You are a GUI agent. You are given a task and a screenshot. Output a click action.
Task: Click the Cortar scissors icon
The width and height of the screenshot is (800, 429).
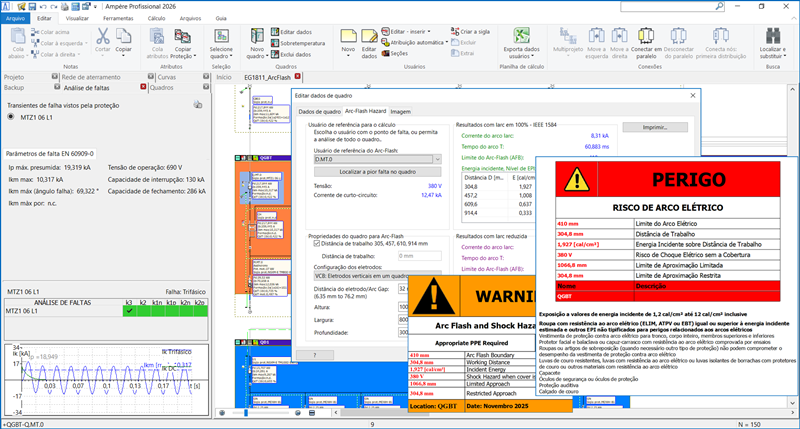coord(102,38)
